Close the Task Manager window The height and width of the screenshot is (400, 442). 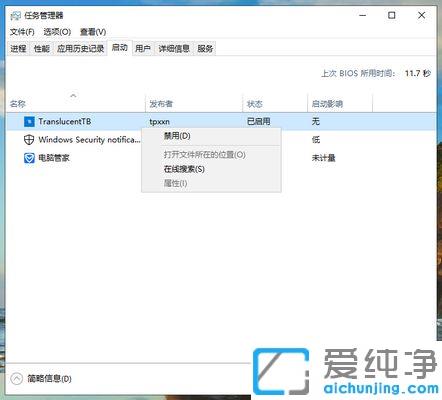click(x=421, y=15)
